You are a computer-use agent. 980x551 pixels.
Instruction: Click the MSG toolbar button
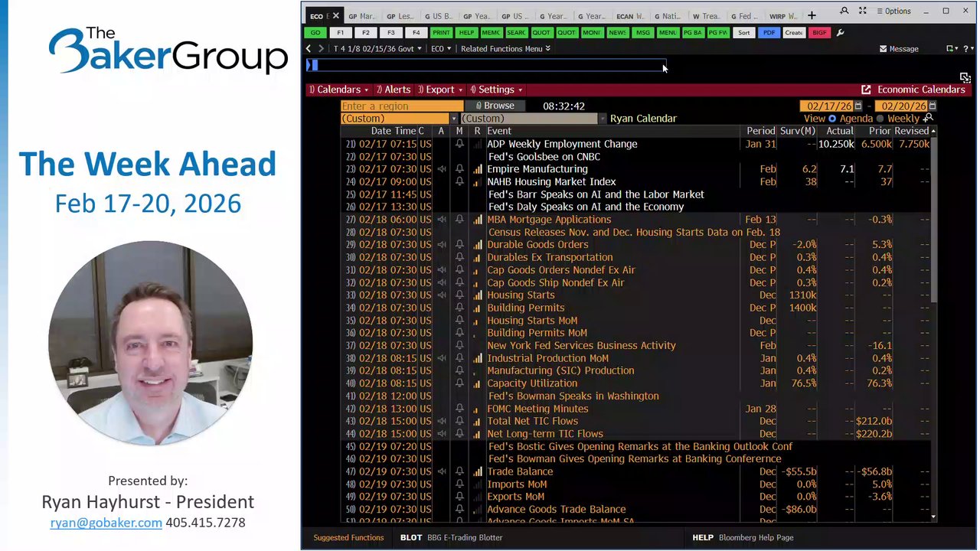pyautogui.click(x=642, y=33)
